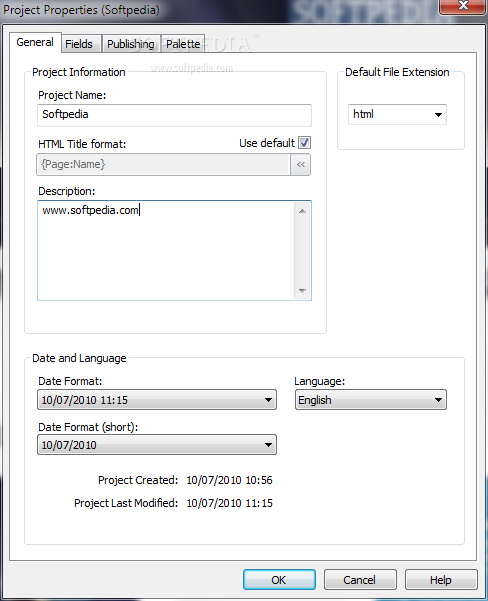The height and width of the screenshot is (601, 488).
Task: Click the Cancel button
Action: tap(360, 580)
